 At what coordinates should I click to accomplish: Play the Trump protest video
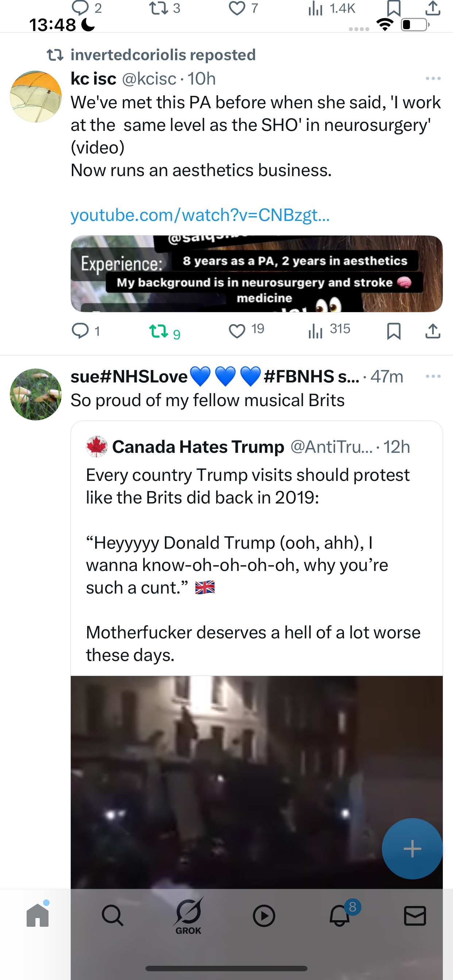256,784
